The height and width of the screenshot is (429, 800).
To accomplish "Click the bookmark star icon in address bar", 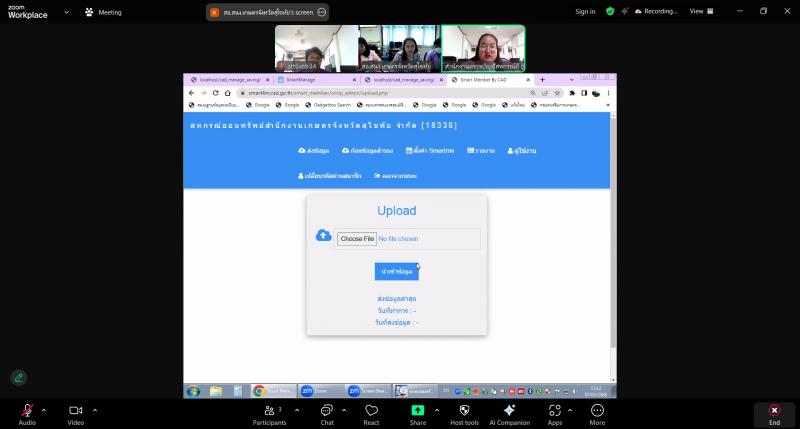I will pyautogui.click(x=557, y=93).
